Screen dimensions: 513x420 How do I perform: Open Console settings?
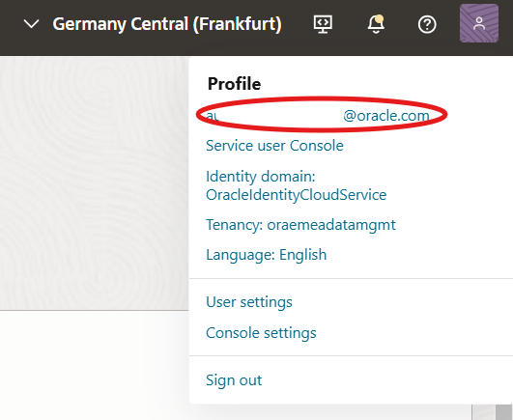click(x=261, y=333)
